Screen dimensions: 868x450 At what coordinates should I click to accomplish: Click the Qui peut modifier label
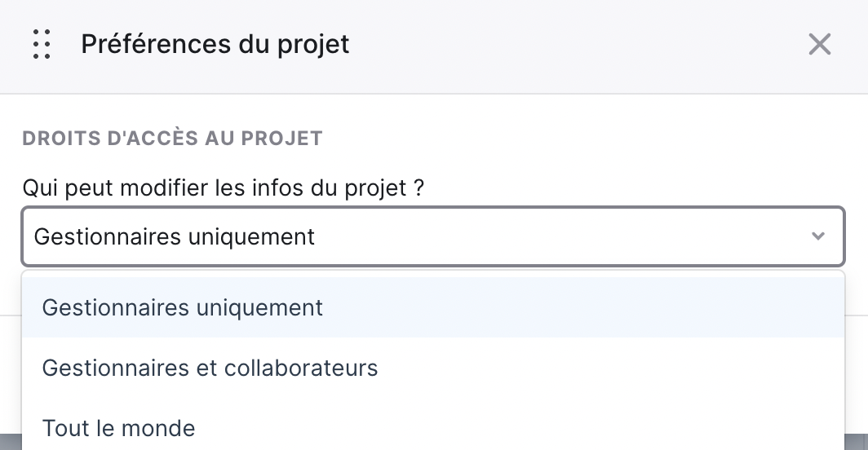tap(223, 188)
